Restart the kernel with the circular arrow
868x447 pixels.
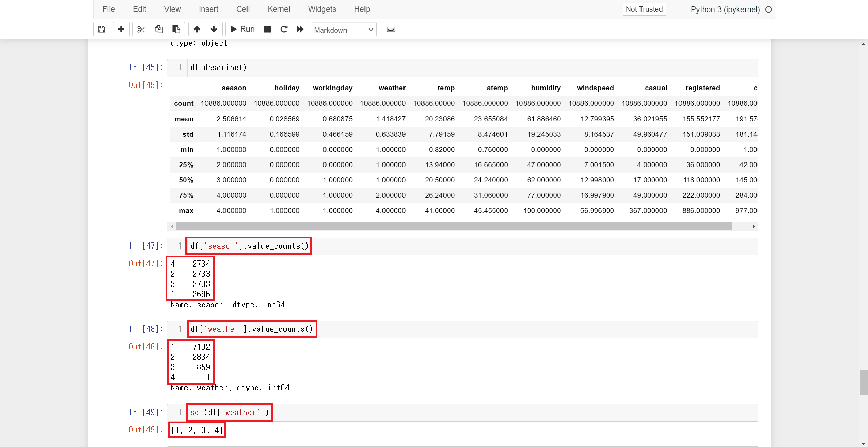point(284,29)
